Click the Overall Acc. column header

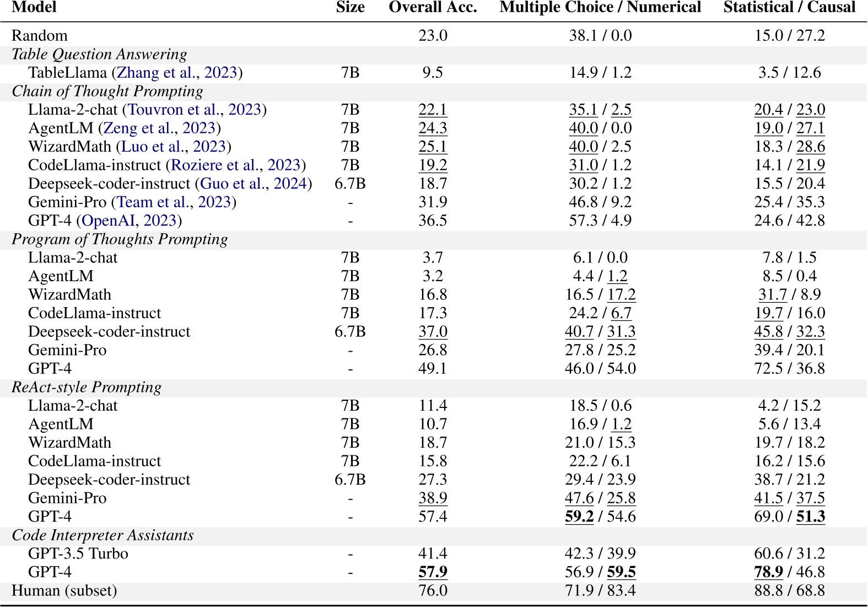pos(433,7)
